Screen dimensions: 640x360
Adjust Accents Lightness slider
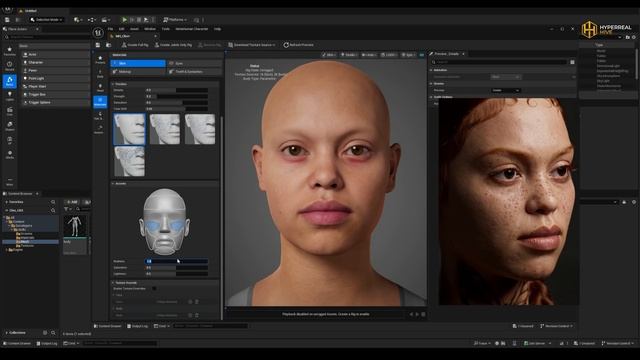[177, 274]
